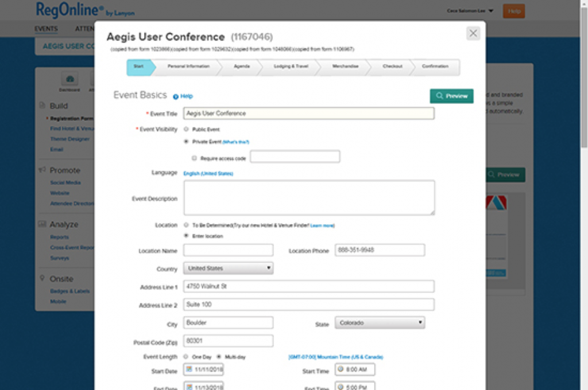Click the blue help icon beside Event Basics
The image size is (588, 390).
tap(176, 97)
